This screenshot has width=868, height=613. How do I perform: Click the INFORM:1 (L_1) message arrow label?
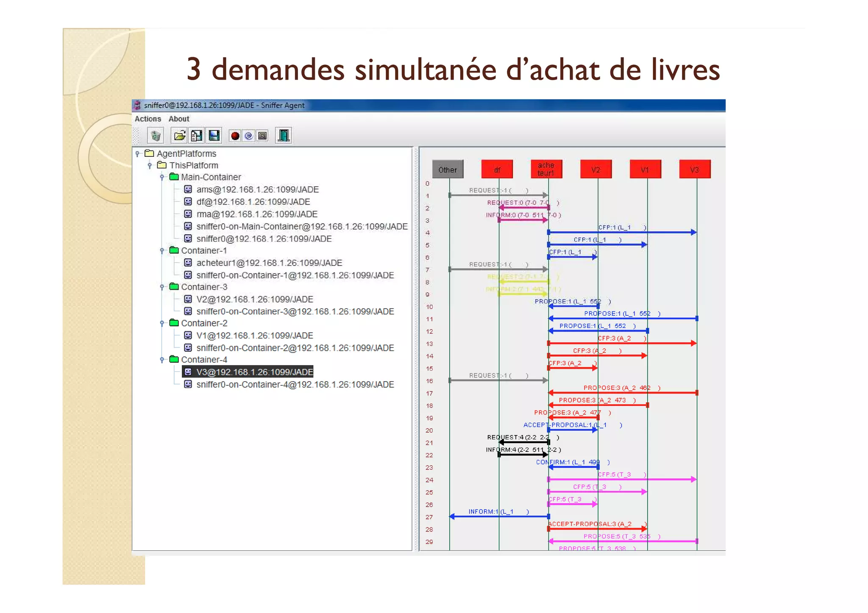(x=498, y=512)
